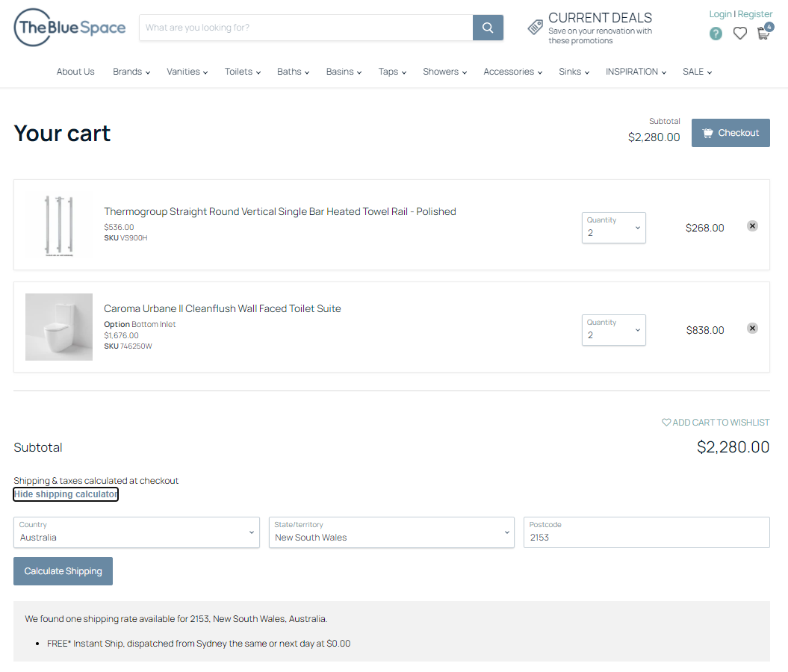788x672 pixels.
Task: Expand the Sinks menu
Action: click(574, 72)
